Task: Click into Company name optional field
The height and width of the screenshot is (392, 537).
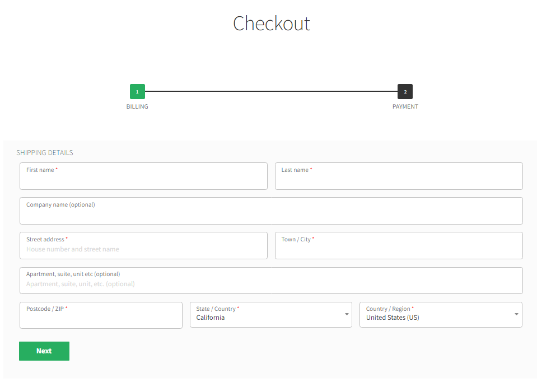Action: (x=271, y=211)
